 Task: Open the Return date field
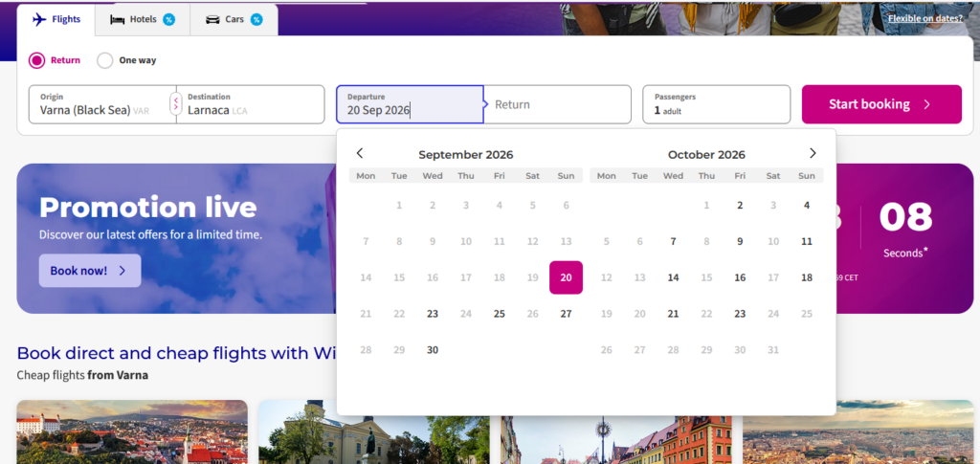[x=558, y=104]
